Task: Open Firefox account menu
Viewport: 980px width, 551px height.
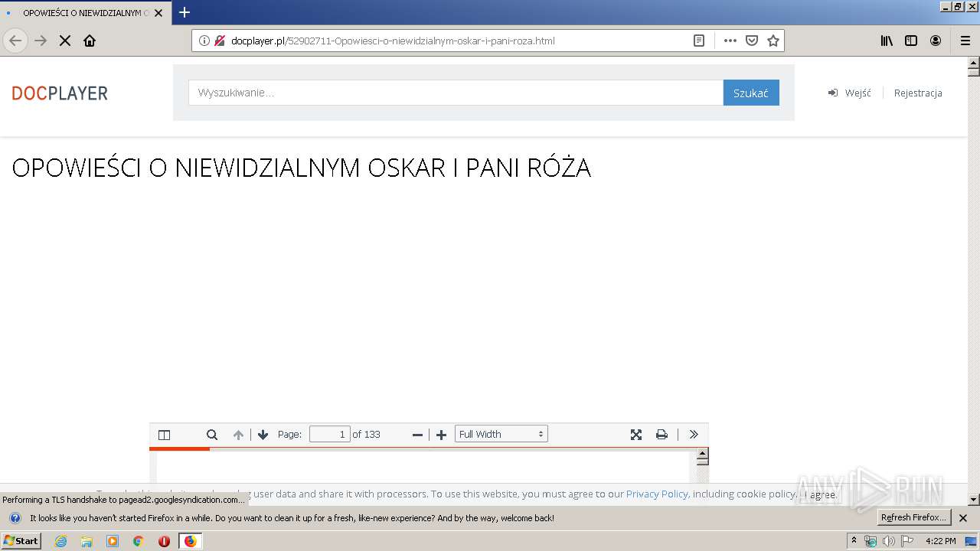Action: pos(936,41)
